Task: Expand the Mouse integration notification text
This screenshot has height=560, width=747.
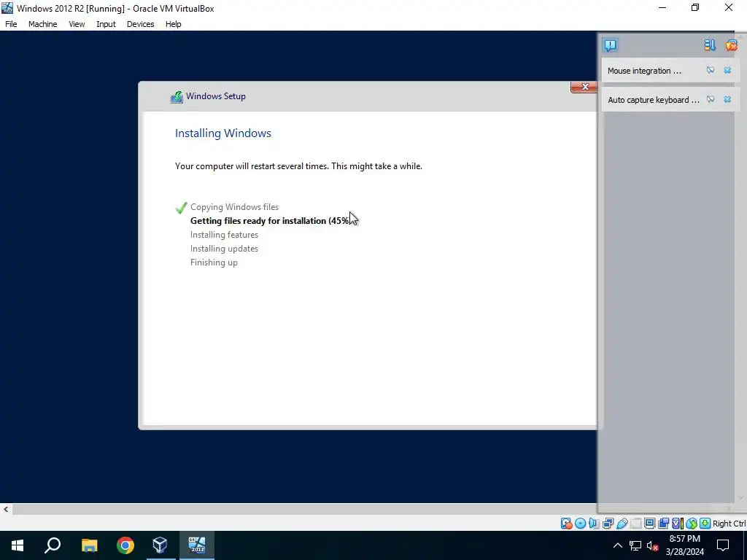Action: click(x=644, y=71)
